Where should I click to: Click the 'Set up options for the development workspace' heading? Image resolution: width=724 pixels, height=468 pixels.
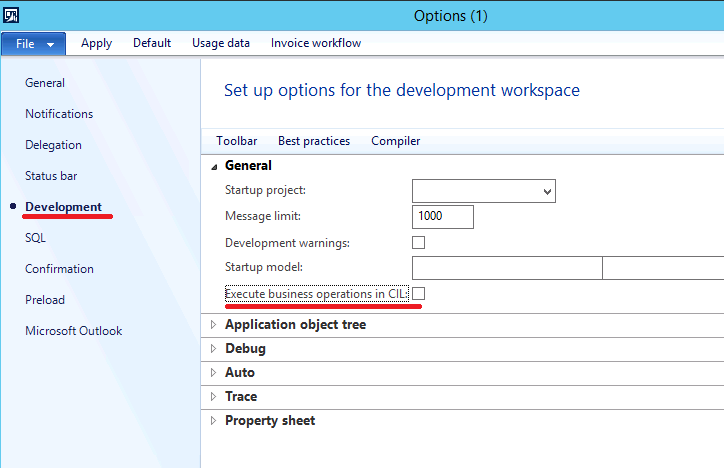[x=402, y=90]
